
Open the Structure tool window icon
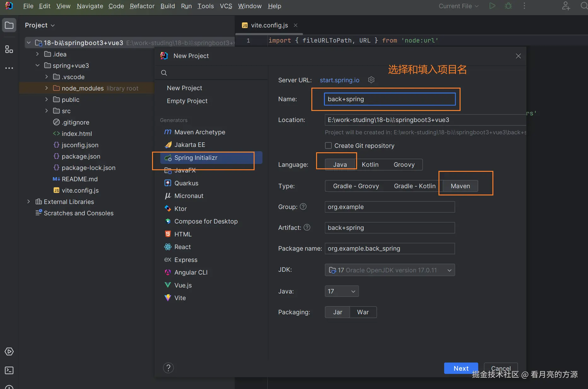click(9, 49)
